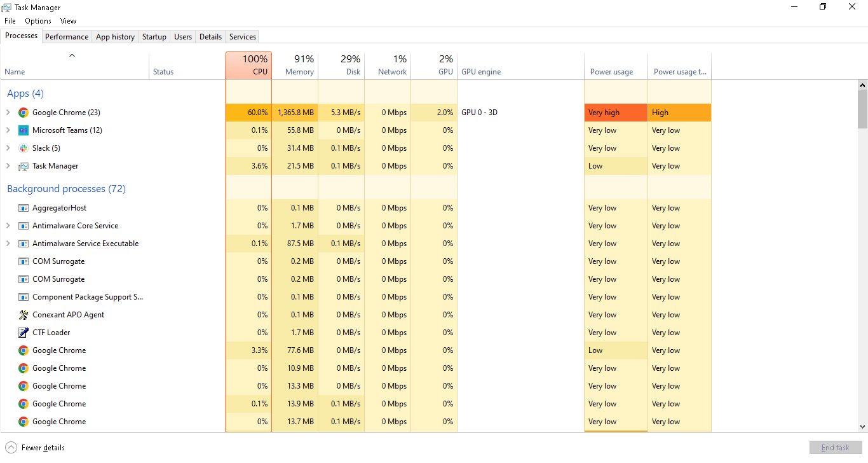Click the Task Manager process icon

tap(24, 166)
